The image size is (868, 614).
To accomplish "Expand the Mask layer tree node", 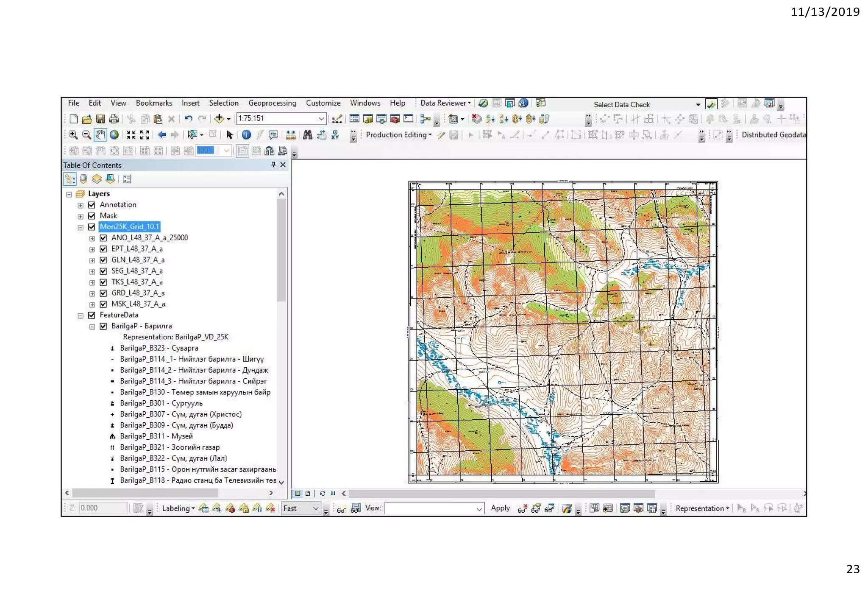I will [81, 216].
